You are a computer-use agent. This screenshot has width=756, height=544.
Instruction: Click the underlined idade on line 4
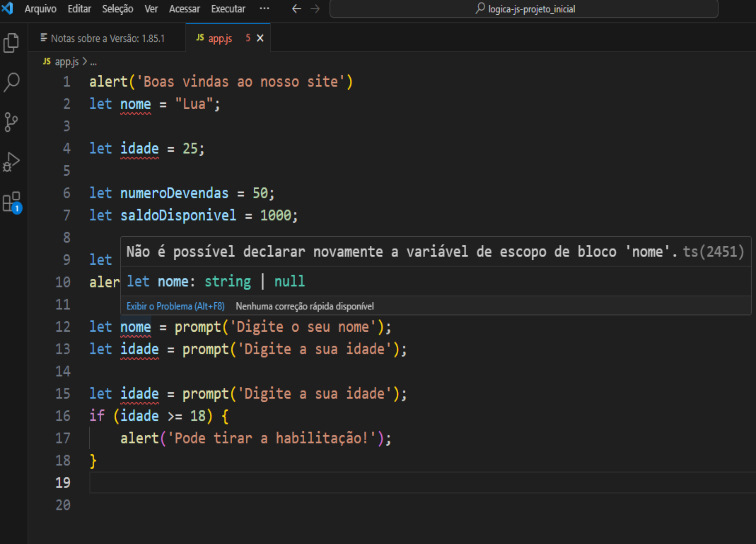click(x=139, y=149)
